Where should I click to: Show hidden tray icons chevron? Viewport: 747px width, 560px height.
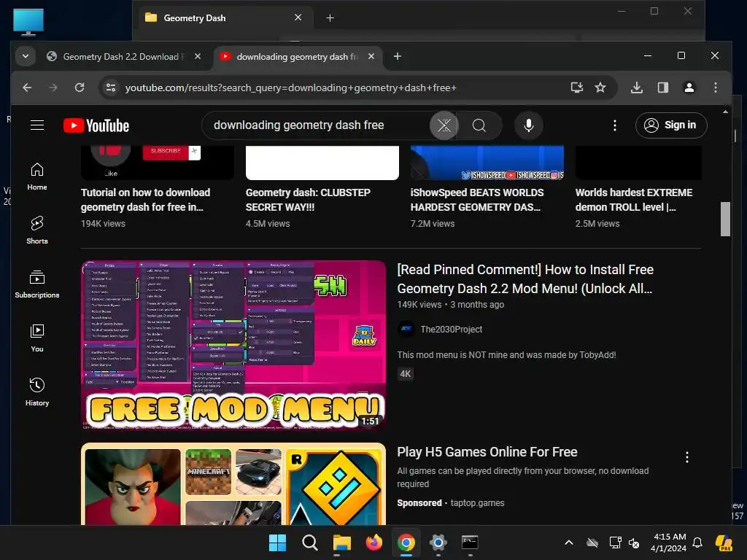569,542
